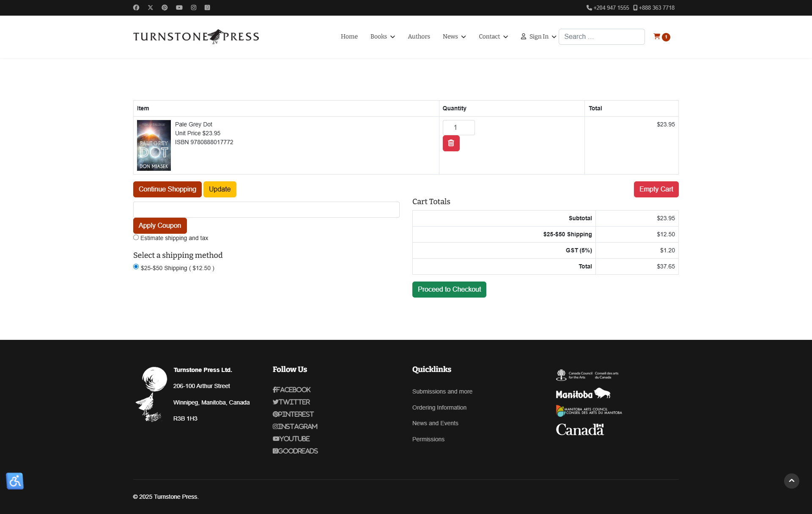
Task: Open the accessibility wheelchair widget
Action: click(15, 481)
